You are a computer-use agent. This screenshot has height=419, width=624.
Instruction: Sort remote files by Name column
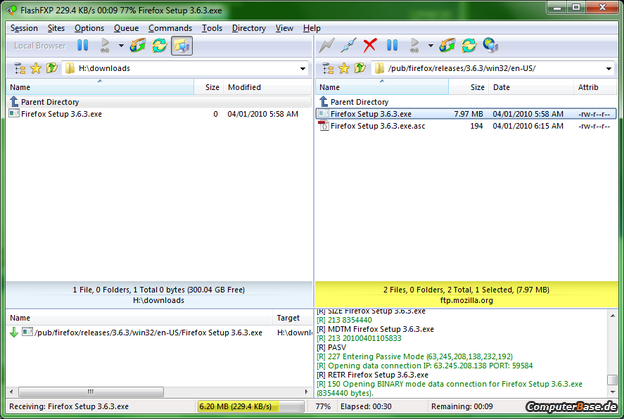(382, 87)
